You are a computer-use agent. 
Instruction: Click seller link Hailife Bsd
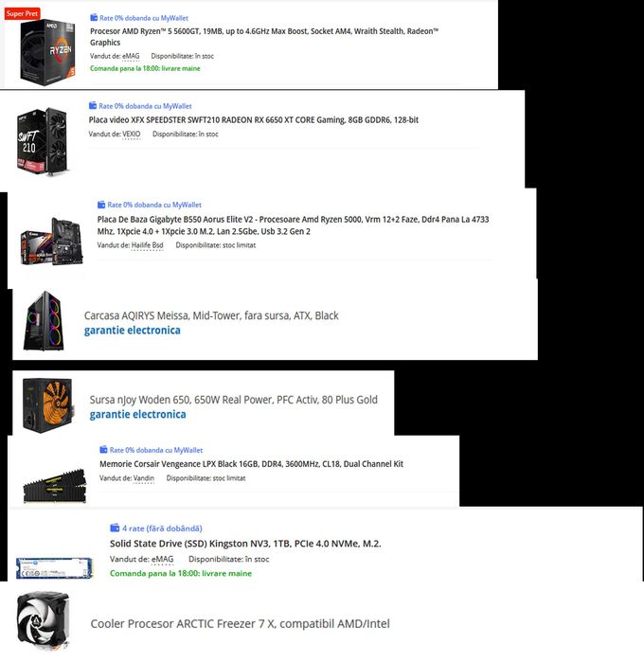coord(147,245)
